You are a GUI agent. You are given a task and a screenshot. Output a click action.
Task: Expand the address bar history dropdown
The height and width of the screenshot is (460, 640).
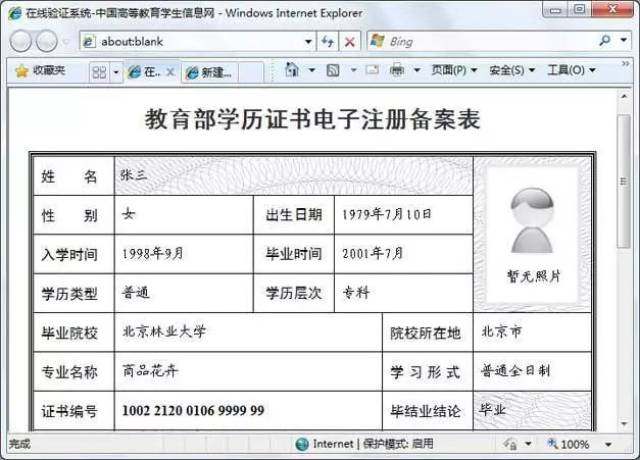pos(308,41)
